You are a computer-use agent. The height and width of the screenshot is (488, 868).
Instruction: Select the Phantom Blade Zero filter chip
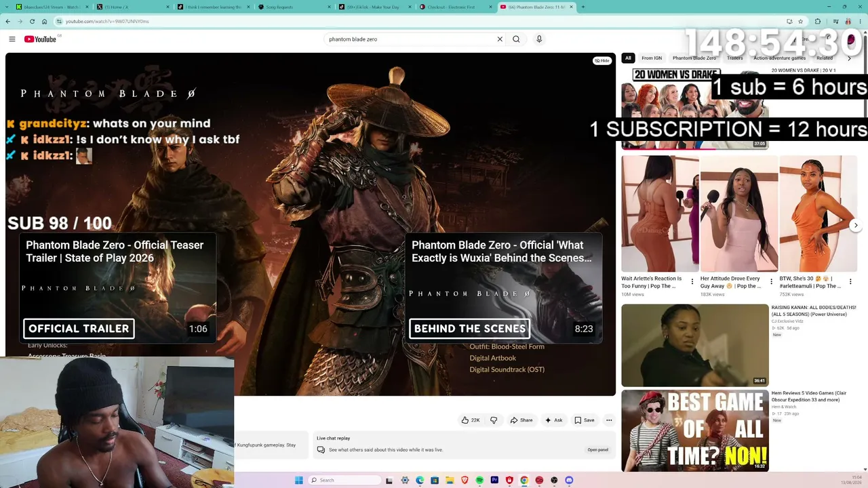point(694,58)
